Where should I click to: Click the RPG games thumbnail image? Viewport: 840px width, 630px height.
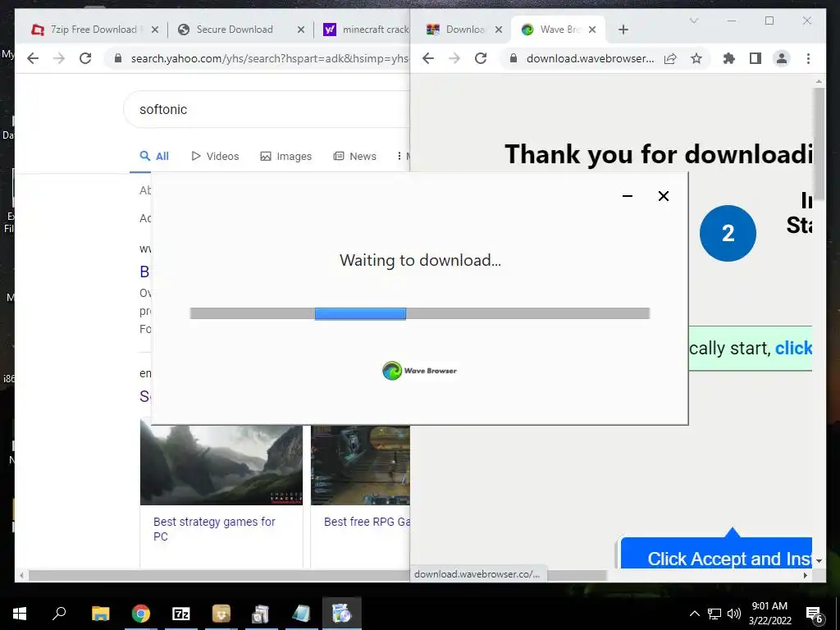(361, 465)
